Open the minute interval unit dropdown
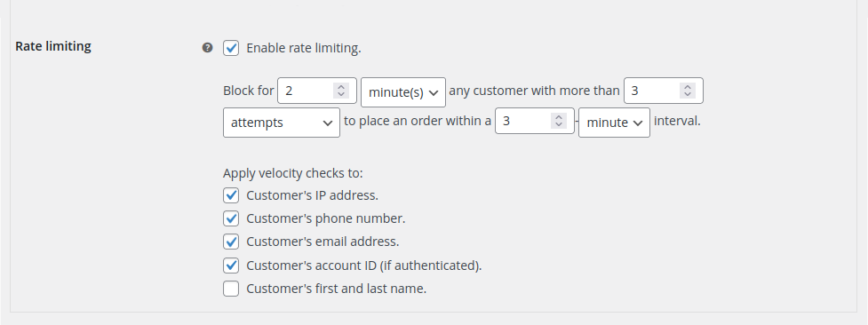The height and width of the screenshot is (325, 868). (614, 123)
